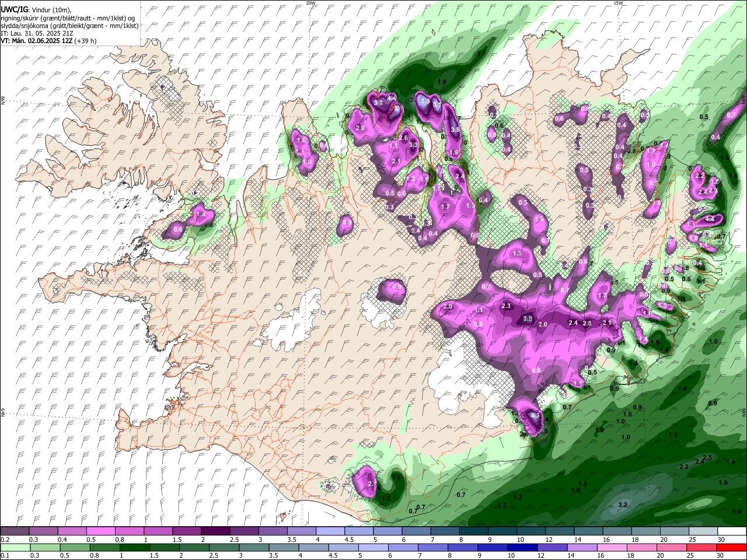Pick the lavender 4 swatch in the snow legend
This screenshot has width=747, height=560.
[x=330, y=531]
